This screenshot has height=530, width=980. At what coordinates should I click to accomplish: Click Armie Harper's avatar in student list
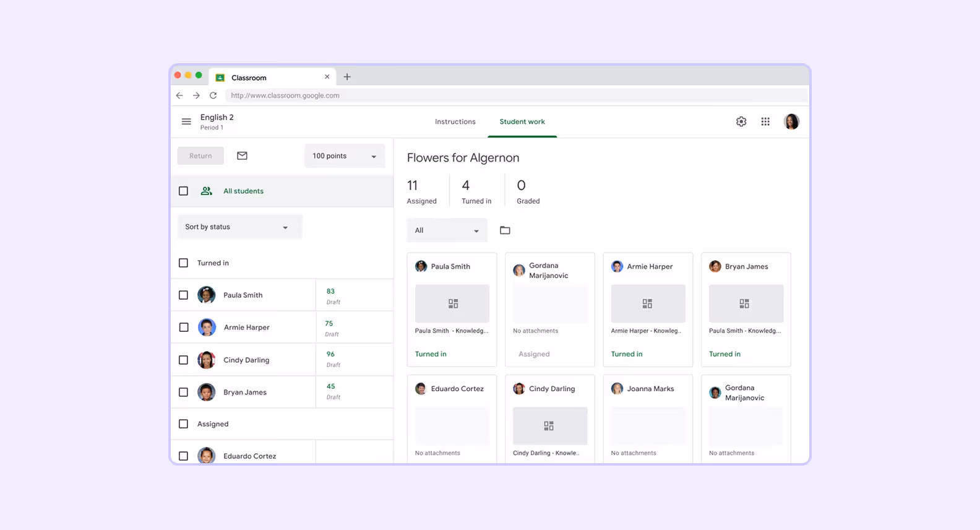(207, 327)
